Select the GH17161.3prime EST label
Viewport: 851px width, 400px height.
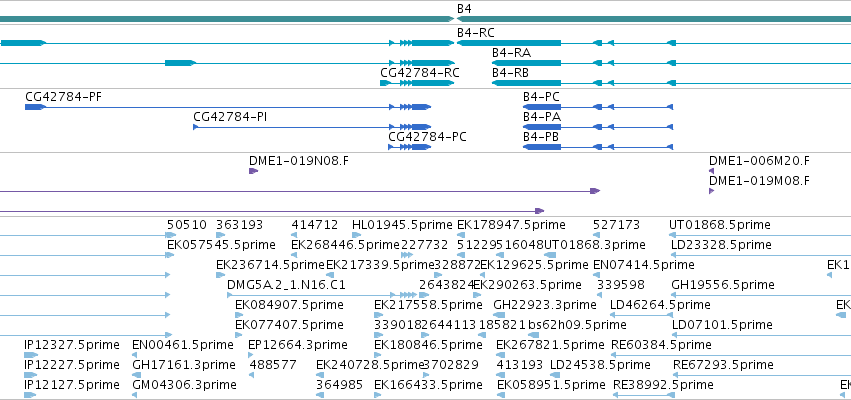tap(184, 365)
